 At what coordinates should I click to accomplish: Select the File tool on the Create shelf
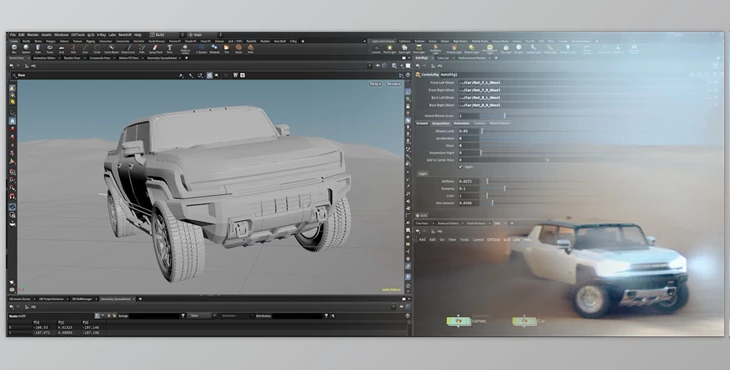227,48
